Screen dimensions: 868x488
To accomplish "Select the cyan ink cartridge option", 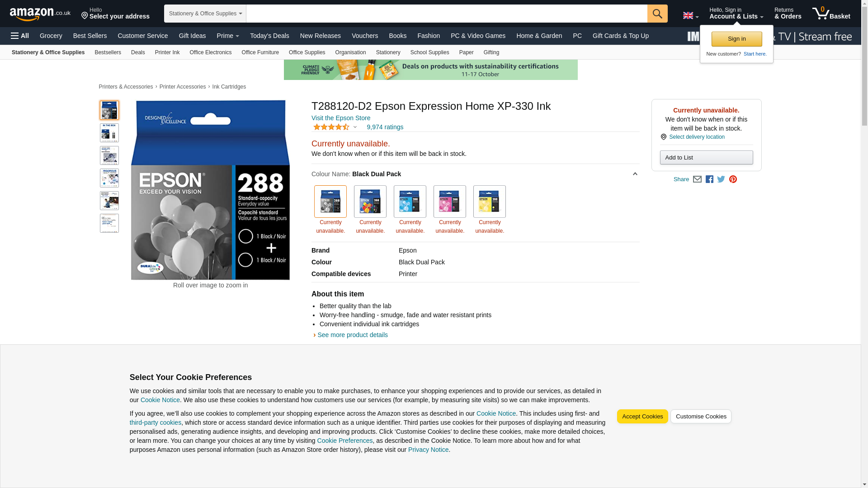I will click(410, 202).
